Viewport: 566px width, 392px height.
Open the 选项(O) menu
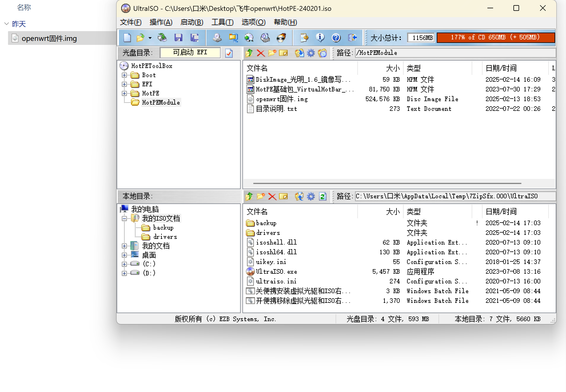[254, 22]
